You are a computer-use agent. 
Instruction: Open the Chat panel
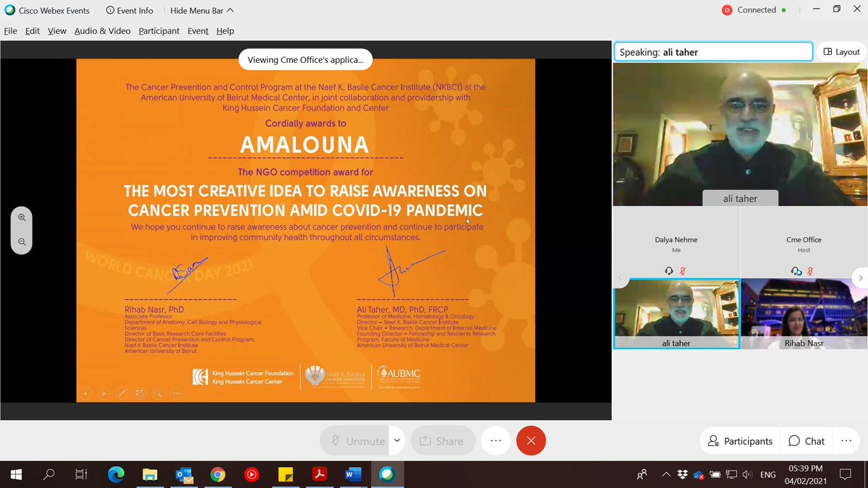point(807,441)
